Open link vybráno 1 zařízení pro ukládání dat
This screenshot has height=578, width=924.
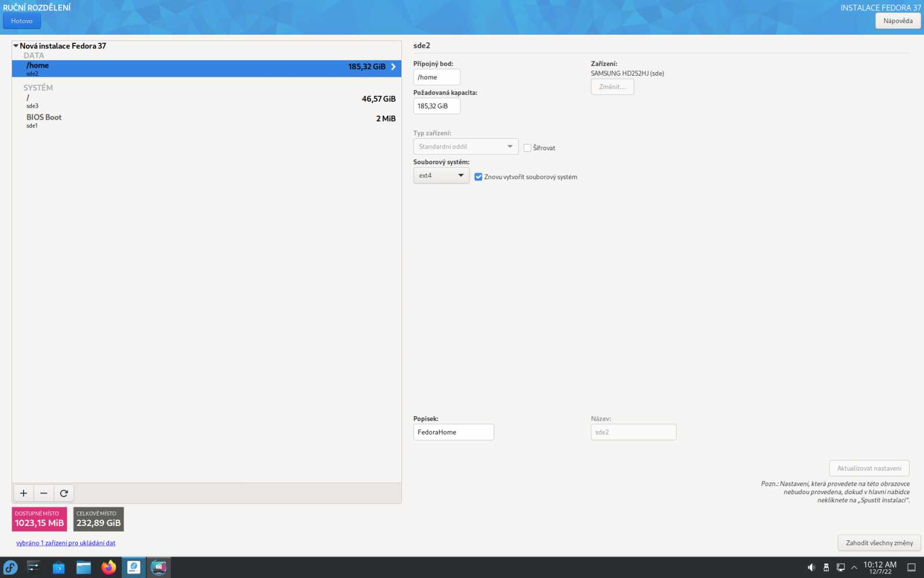point(66,543)
